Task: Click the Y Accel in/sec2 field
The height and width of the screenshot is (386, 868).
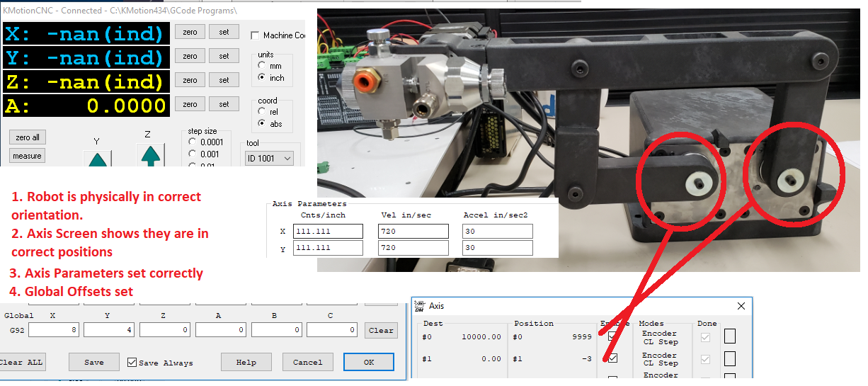Action: click(497, 248)
